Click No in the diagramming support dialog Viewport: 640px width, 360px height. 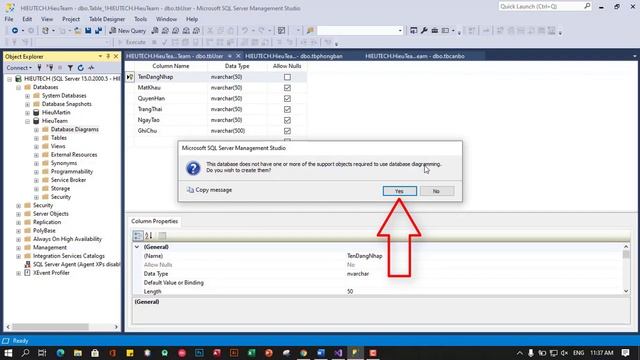[x=436, y=191]
